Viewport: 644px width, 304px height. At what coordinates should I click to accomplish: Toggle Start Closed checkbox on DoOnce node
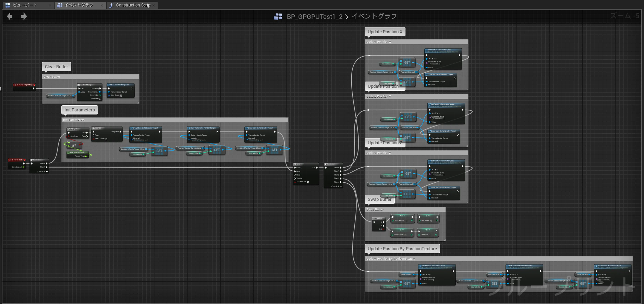coord(107,139)
